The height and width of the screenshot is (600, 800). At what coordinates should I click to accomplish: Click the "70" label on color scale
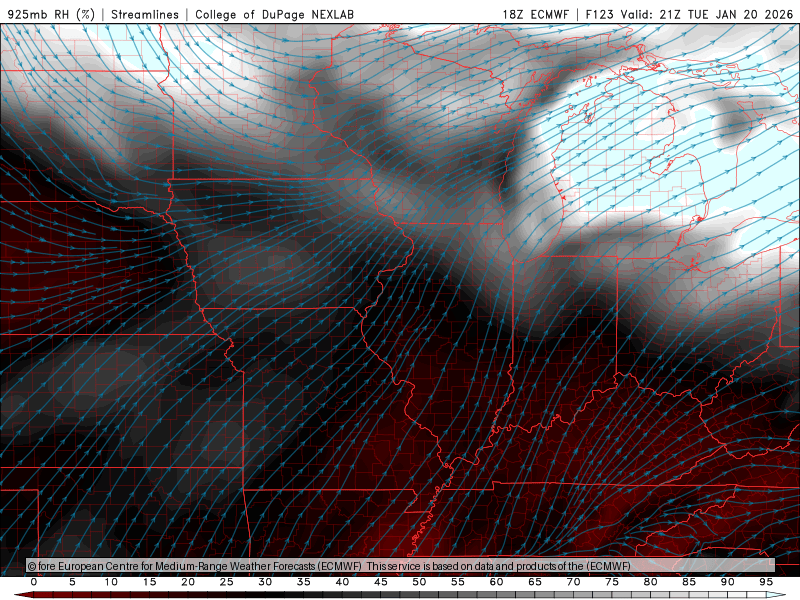pyautogui.click(x=573, y=582)
